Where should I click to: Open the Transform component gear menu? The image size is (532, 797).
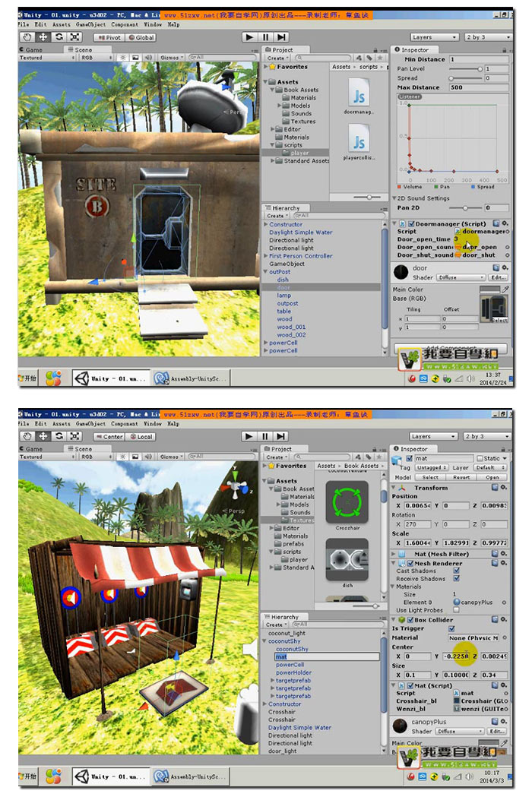click(x=504, y=488)
